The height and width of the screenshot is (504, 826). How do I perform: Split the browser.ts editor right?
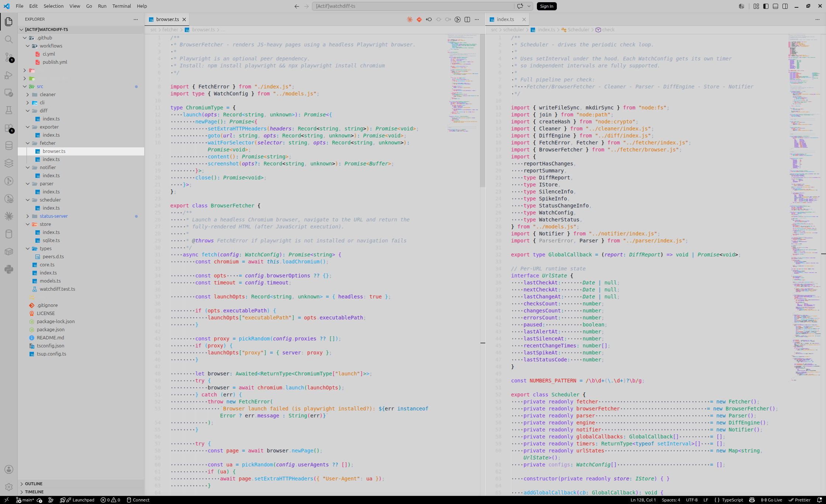467,20
